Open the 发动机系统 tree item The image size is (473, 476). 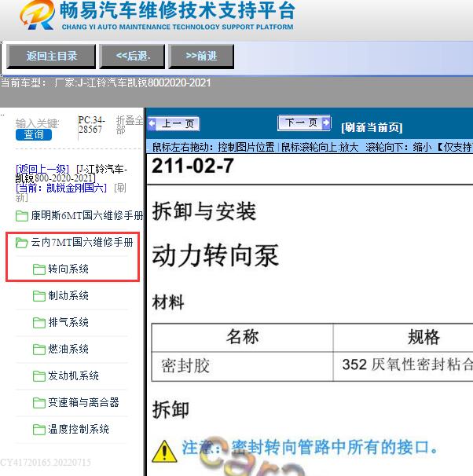74,375
